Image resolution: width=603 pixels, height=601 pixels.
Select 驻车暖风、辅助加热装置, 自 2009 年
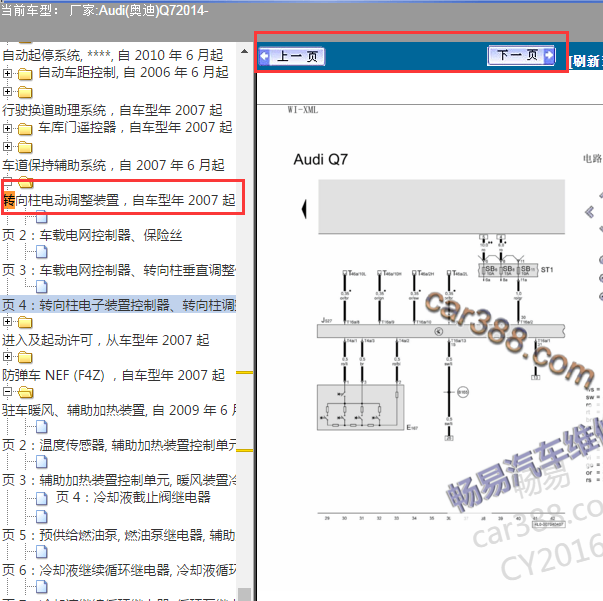[x=119, y=410]
